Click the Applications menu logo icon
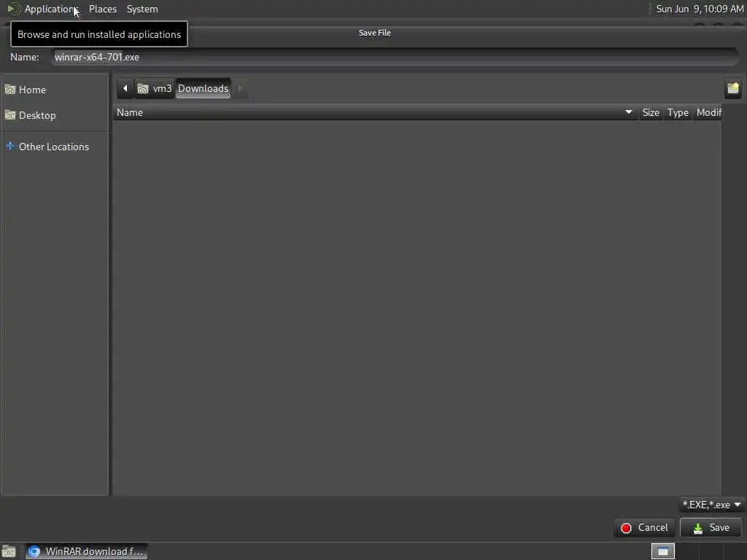This screenshot has width=747, height=560. (13, 9)
